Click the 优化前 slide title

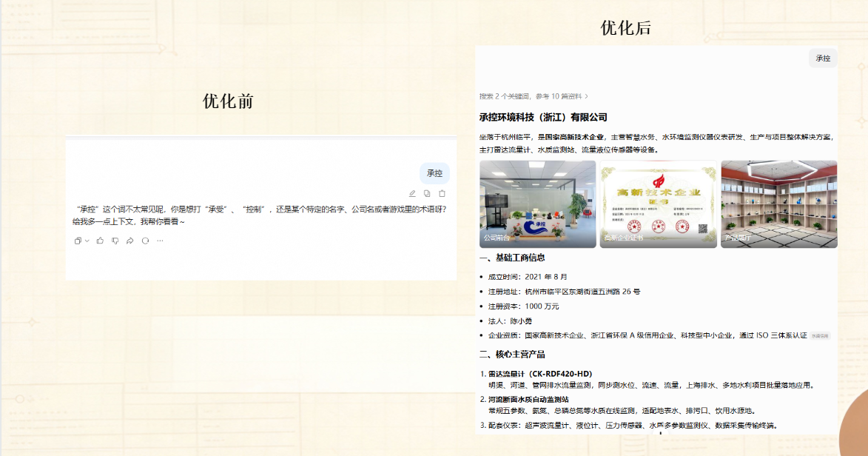[228, 101]
